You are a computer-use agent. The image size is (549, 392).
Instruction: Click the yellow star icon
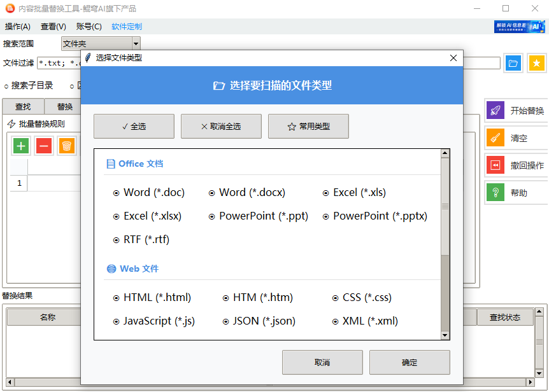536,63
